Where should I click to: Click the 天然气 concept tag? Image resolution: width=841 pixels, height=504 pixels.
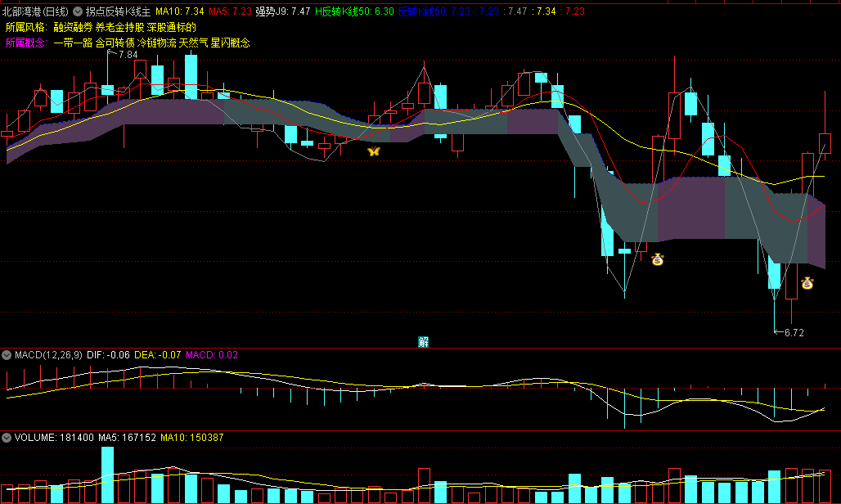click(193, 43)
